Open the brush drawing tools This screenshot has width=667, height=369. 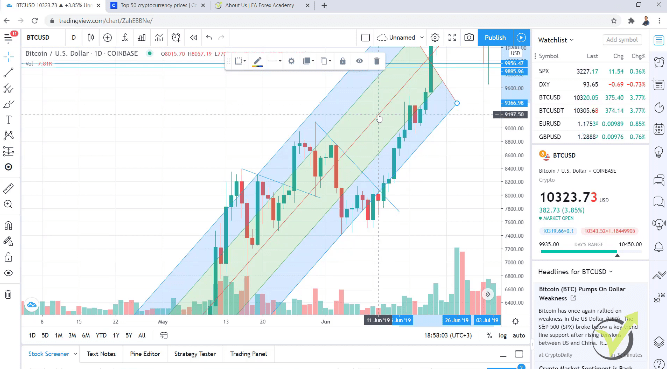pos(9,104)
